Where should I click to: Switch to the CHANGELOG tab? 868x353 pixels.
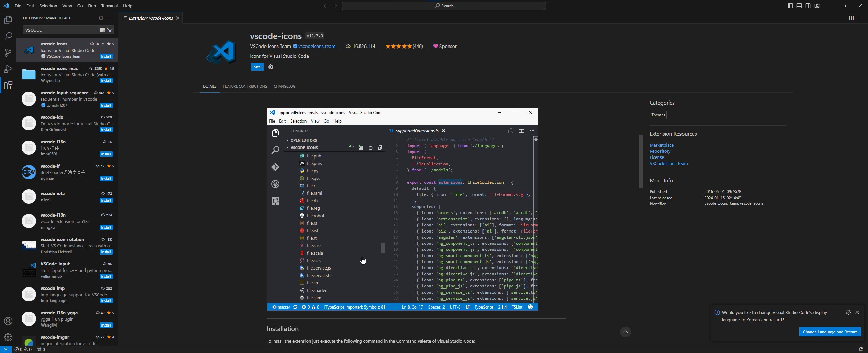click(284, 86)
